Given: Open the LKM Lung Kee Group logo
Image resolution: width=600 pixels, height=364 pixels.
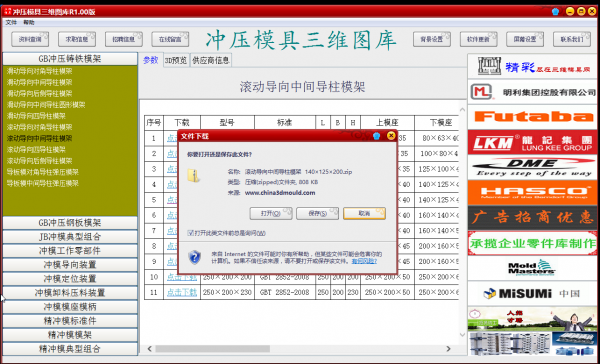Looking at the screenshot, I should click(532, 142).
